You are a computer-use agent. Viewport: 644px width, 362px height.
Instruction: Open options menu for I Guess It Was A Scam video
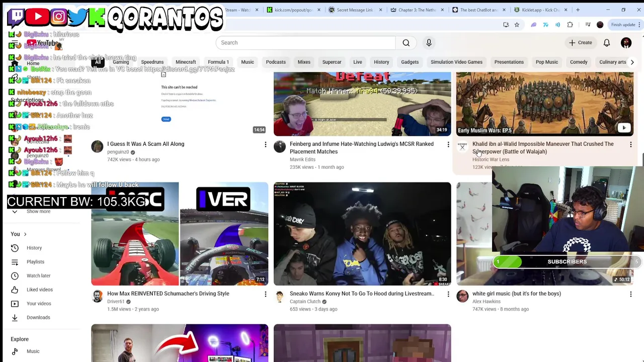pyautogui.click(x=266, y=145)
